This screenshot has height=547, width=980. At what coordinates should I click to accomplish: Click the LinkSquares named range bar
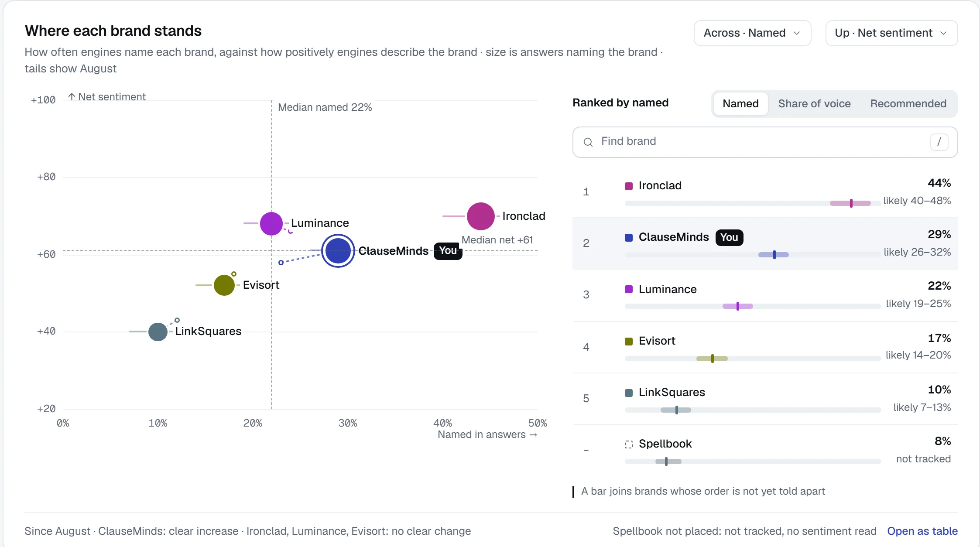point(676,410)
